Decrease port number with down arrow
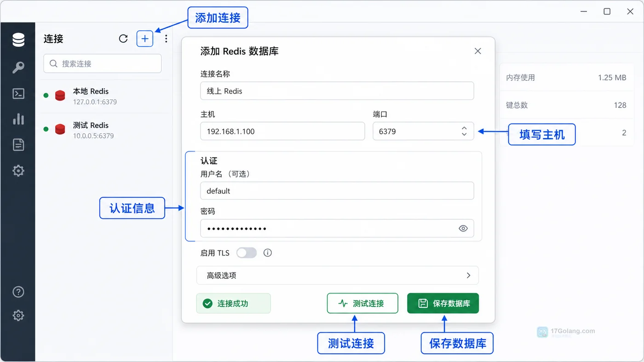This screenshot has height=362, width=644. (464, 134)
